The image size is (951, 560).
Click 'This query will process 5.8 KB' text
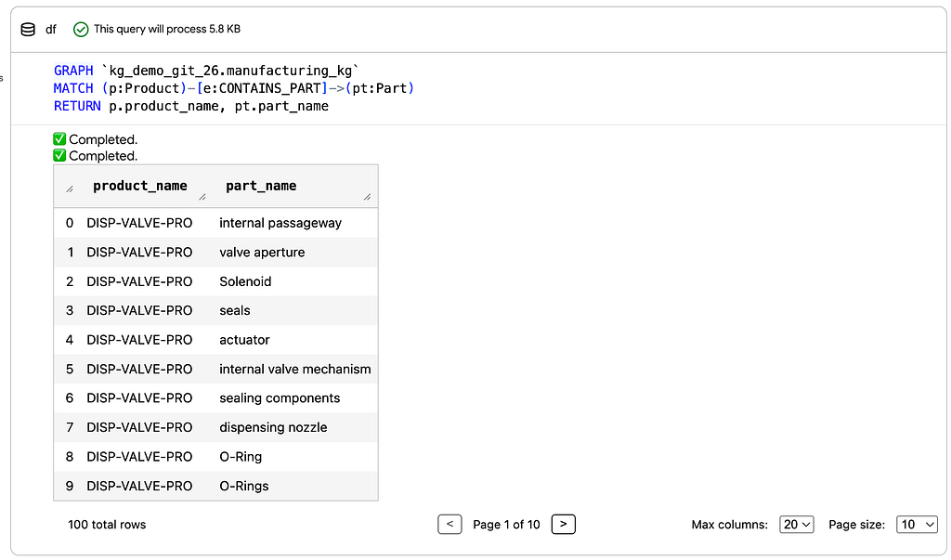pos(167,29)
